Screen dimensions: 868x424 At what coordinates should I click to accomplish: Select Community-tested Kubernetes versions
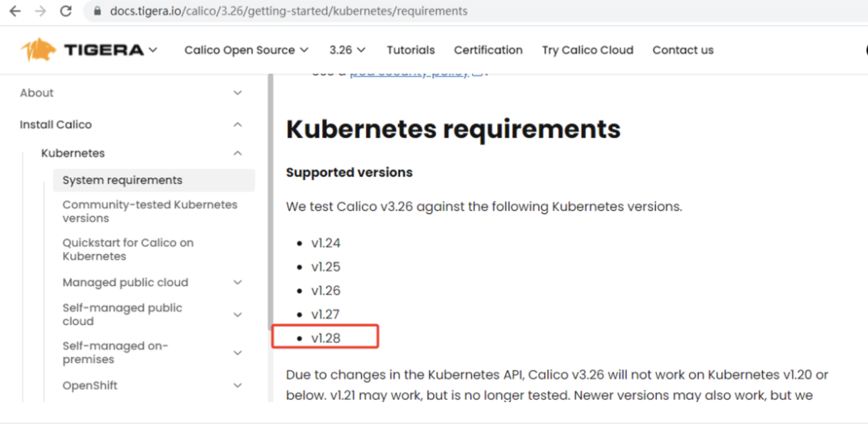point(150,211)
